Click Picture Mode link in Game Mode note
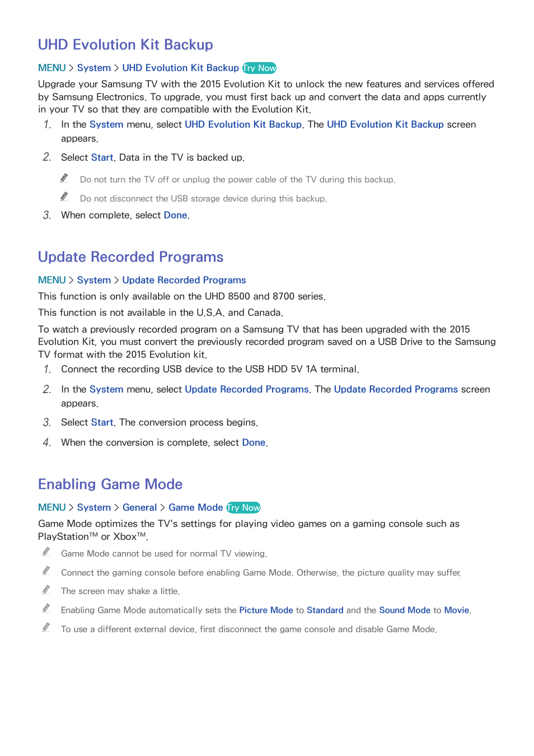This screenshot has width=534, height=756. coord(266,610)
